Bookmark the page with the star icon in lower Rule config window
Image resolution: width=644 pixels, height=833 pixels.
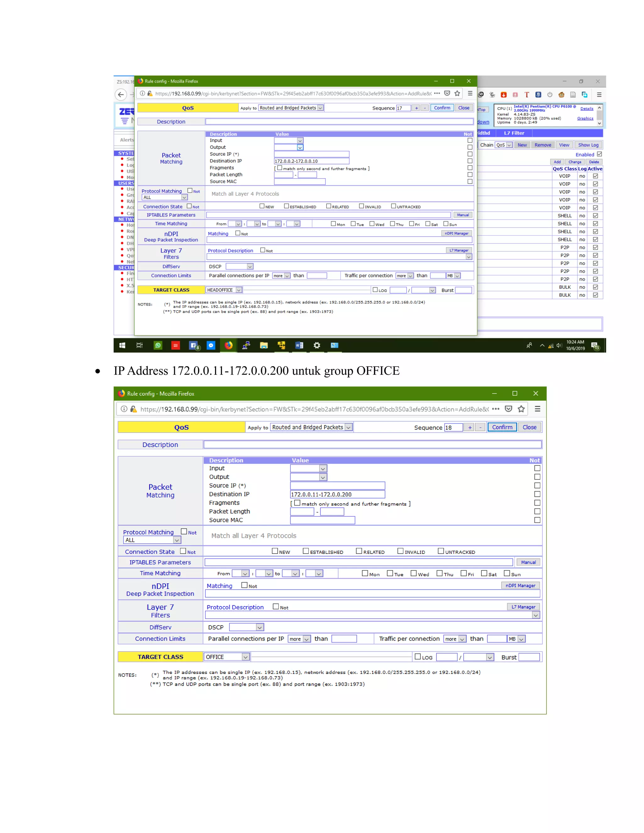[521, 409]
